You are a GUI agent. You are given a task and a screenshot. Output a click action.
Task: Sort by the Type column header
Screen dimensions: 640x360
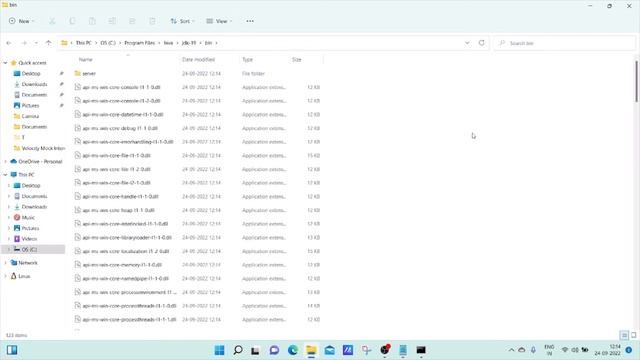point(248,60)
